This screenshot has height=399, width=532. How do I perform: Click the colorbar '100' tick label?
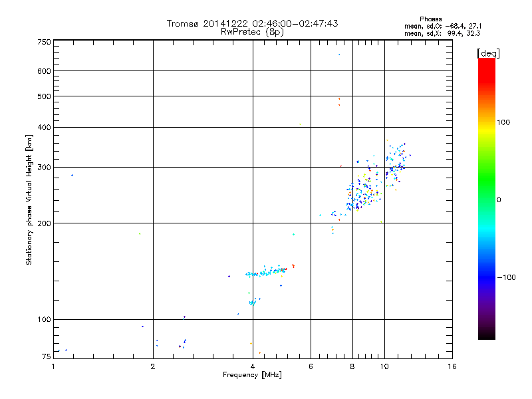click(503, 122)
